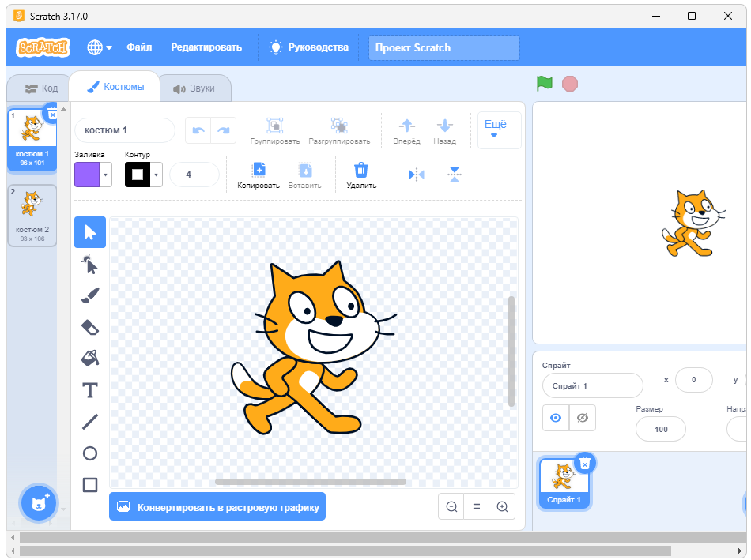Select the костюм 2 thumbnail

tap(32, 216)
